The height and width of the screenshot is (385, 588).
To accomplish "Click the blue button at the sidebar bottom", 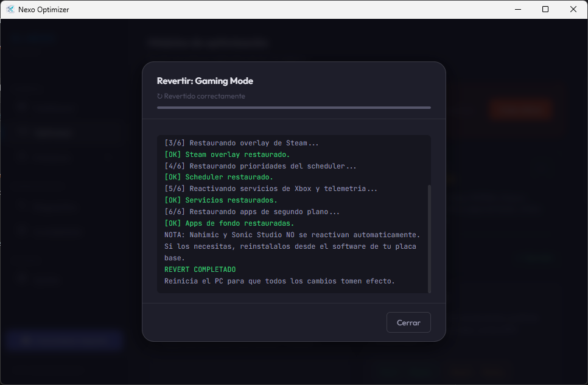I will 63,340.
